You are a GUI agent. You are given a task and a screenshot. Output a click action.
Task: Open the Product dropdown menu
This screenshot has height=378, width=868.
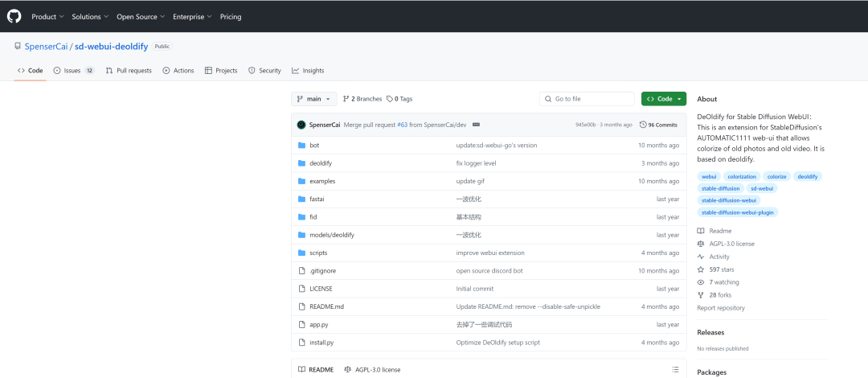(47, 17)
